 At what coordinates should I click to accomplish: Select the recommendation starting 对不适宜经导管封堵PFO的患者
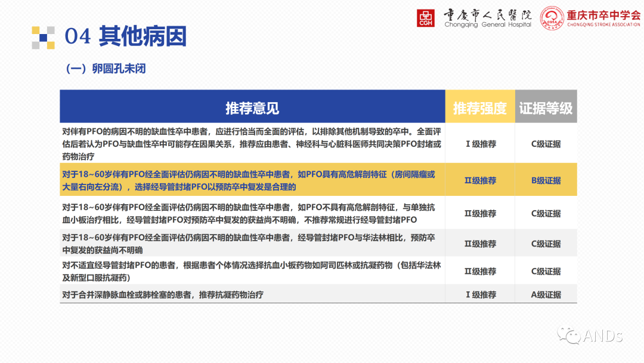tap(252, 271)
